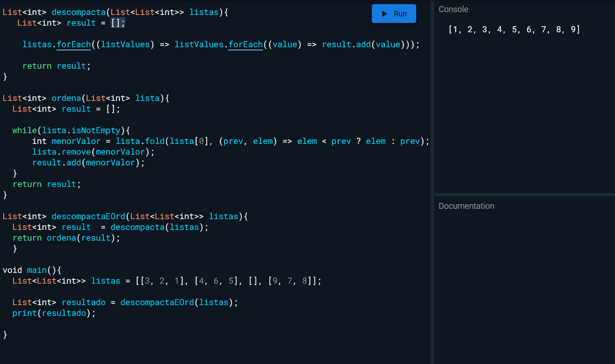This screenshot has height=364, width=615.
Task: Click the main function declaration
Action: [36, 270]
